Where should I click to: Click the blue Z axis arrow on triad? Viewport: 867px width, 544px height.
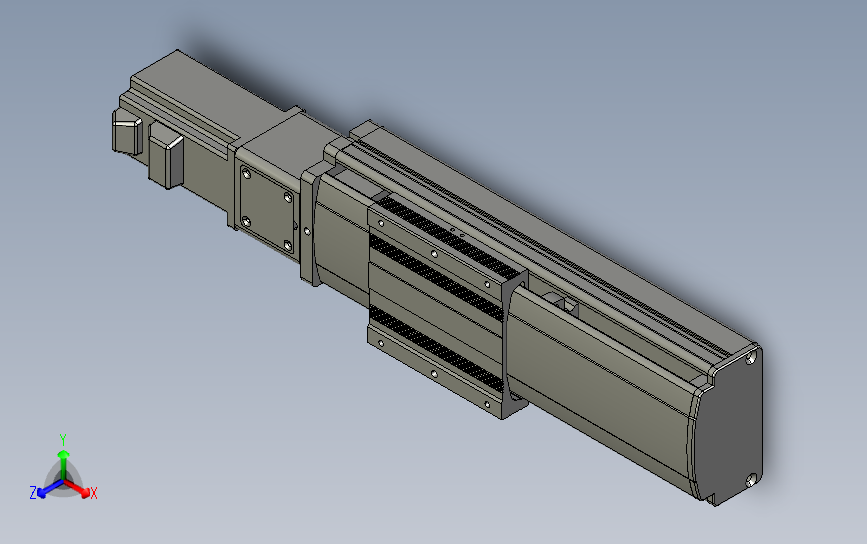[x=50, y=488]
